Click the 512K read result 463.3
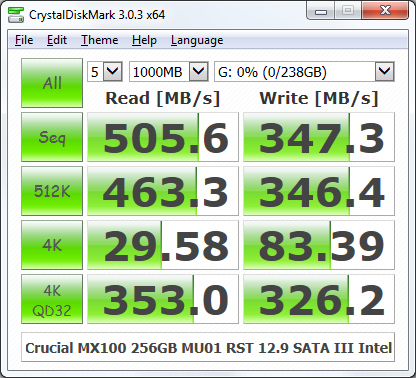Image resolution: width=416 pixels, height=378 pixels. click(x=163, y=191)
